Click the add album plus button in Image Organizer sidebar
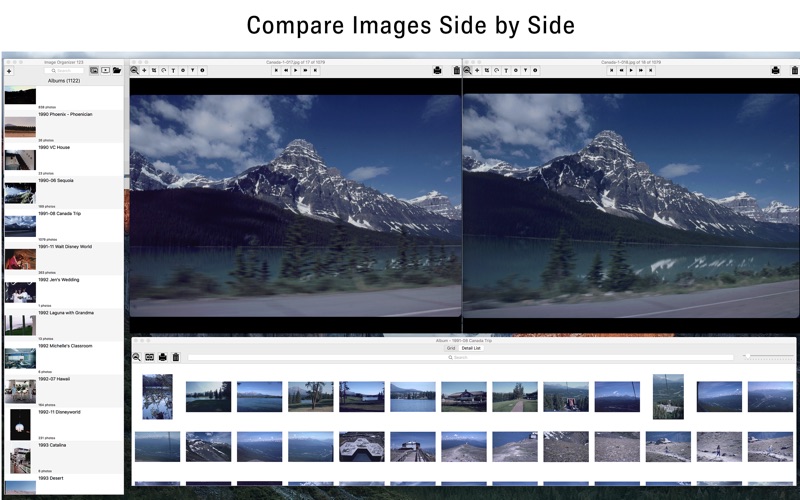Image resolution: width=800 pixels, height=500 pixels. pos(9,71)
